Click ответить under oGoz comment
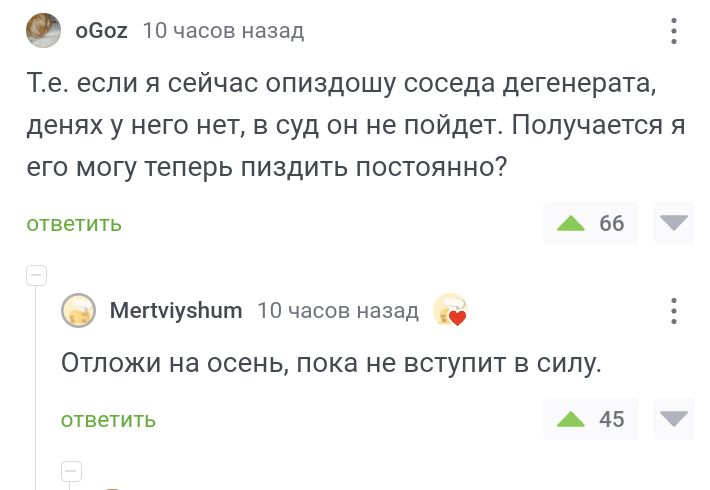The image size is (710, 490). pyautogui.click(x=74, y=224)
